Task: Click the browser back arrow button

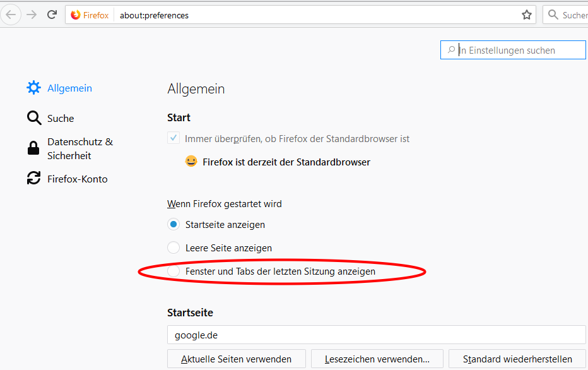Action: pyautogui.click(x=11, y=15)
